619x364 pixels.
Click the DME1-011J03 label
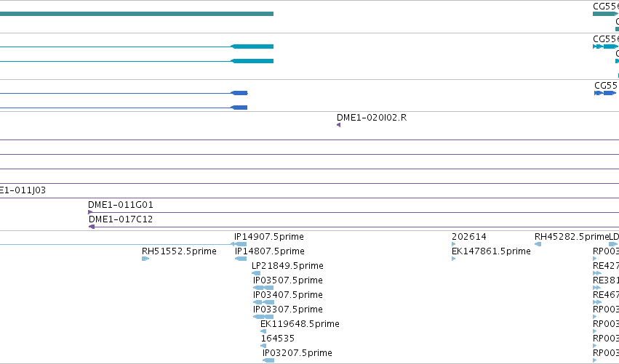[23, 190]
